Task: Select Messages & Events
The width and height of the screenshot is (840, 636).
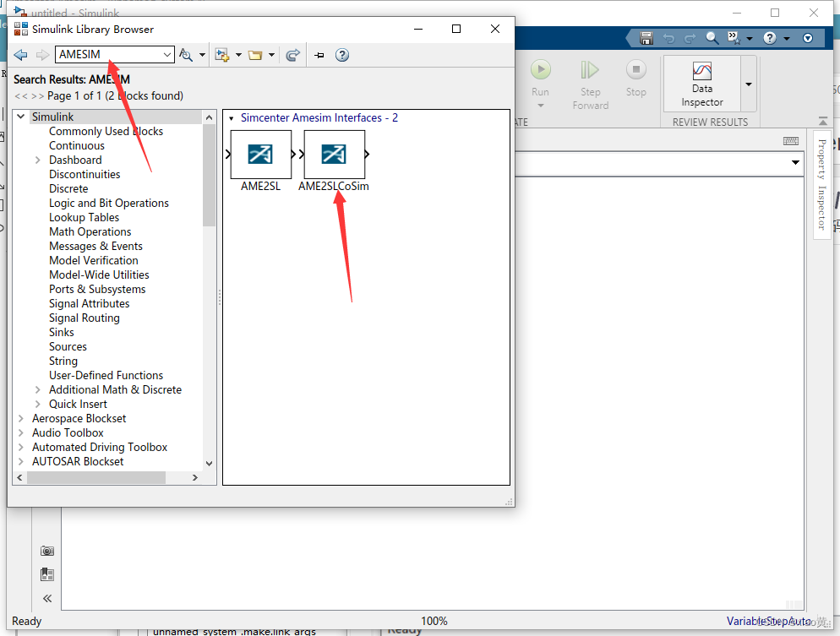Action: point(95,247)
